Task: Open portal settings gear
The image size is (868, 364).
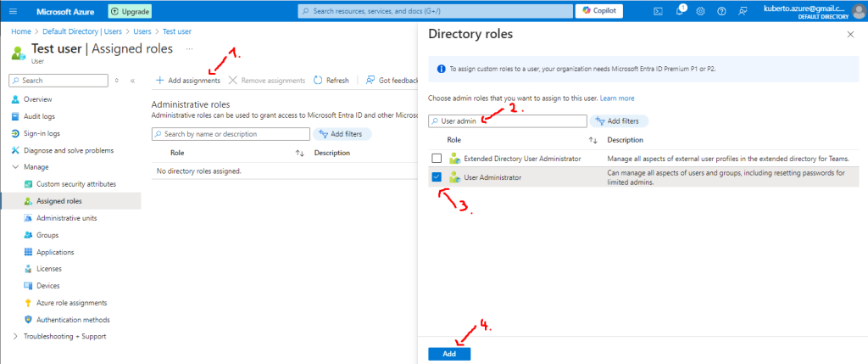Action: click(700, 11)
